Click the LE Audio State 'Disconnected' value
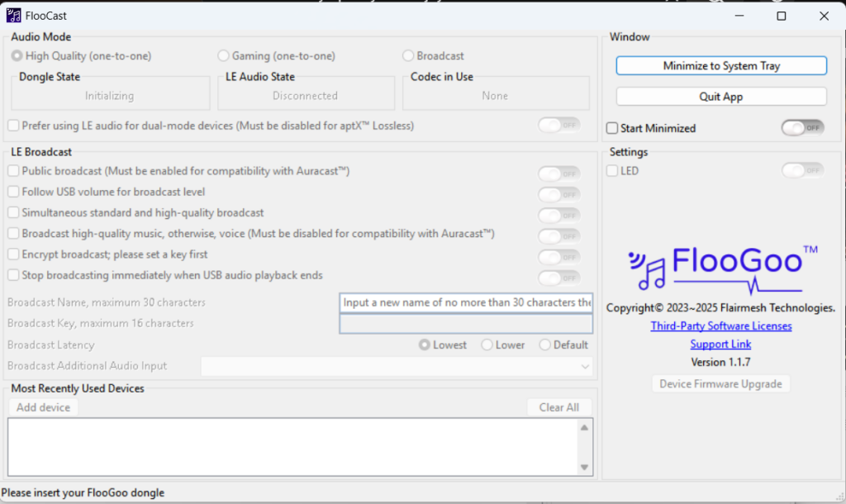 click(306, 96)
